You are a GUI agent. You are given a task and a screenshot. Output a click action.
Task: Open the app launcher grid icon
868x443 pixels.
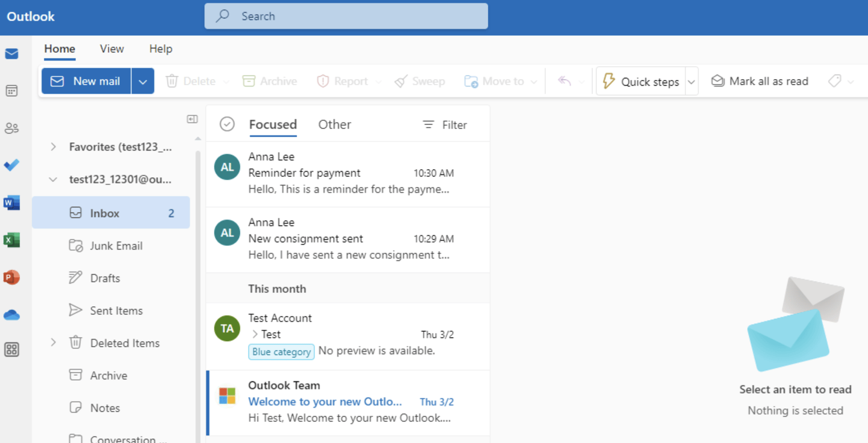12,350
